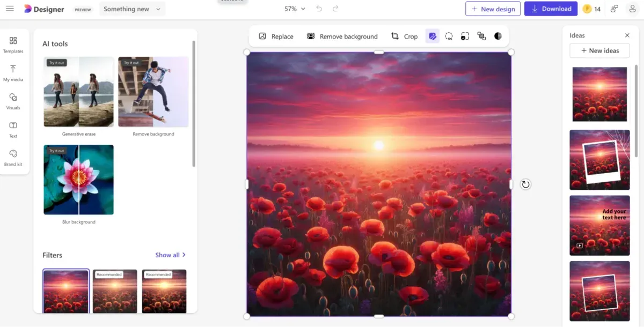Open the Brand kit panel
This screenshot has height=327, width=644.
click(x=13, y=158)
